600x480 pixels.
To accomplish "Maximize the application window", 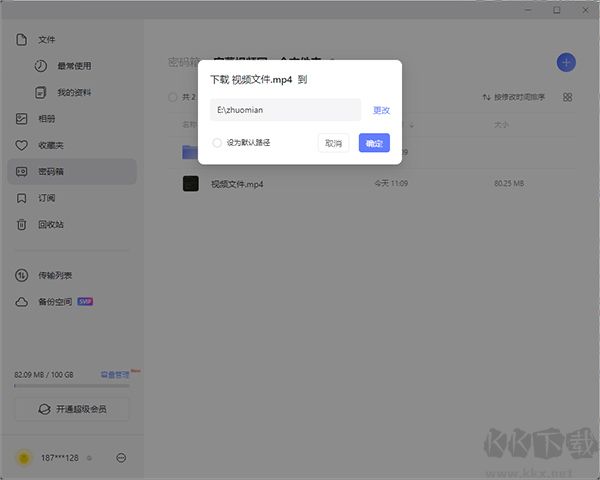I will (557, 10).
